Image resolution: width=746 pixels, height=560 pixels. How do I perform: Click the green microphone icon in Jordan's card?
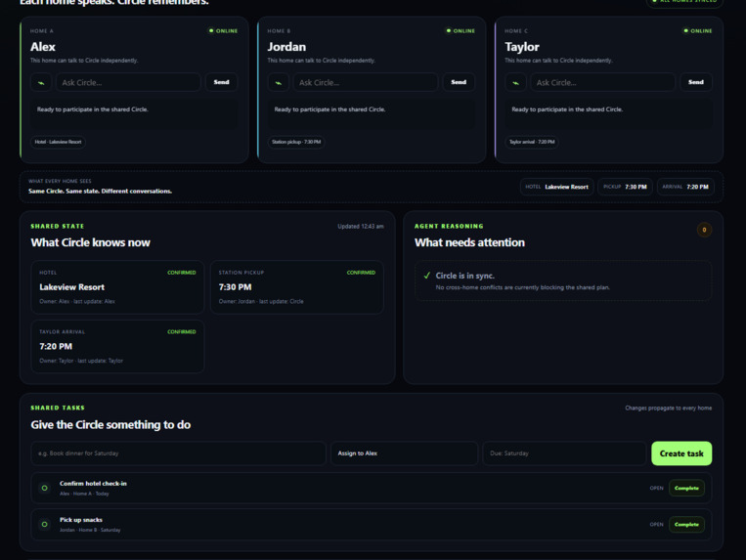pos(279,83)
